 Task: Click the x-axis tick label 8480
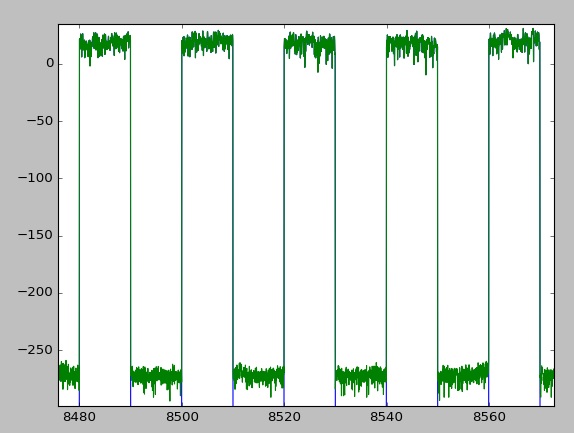[x=79, y=417]
